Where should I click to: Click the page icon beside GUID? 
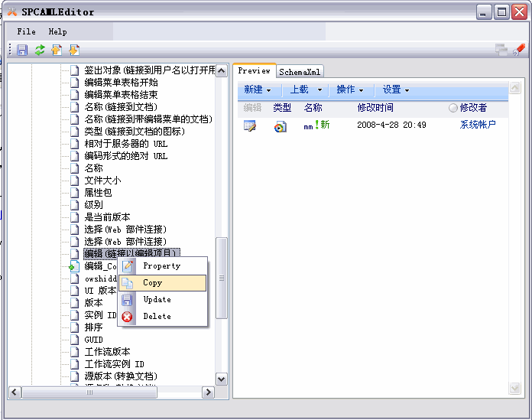[x=75, y=340]
